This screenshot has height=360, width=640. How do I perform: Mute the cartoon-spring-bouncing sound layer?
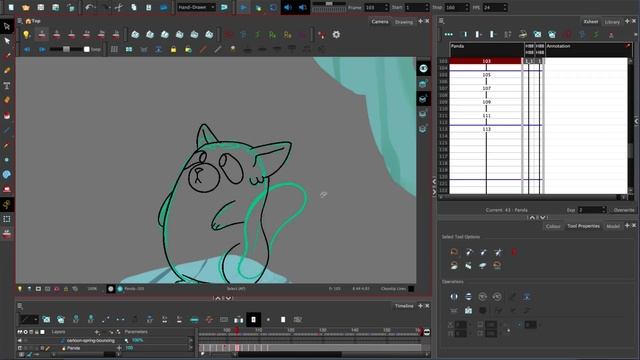pos(20,340)
